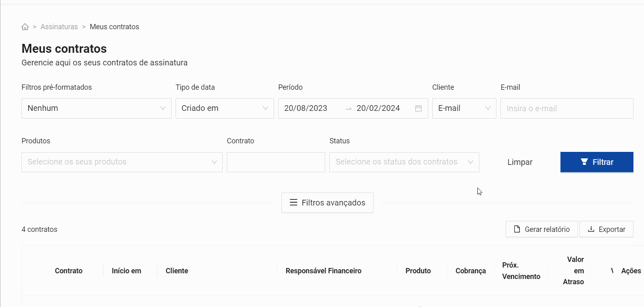Expand the Tipo de data dropdown
644x307 pixels.
pos(225,108)
